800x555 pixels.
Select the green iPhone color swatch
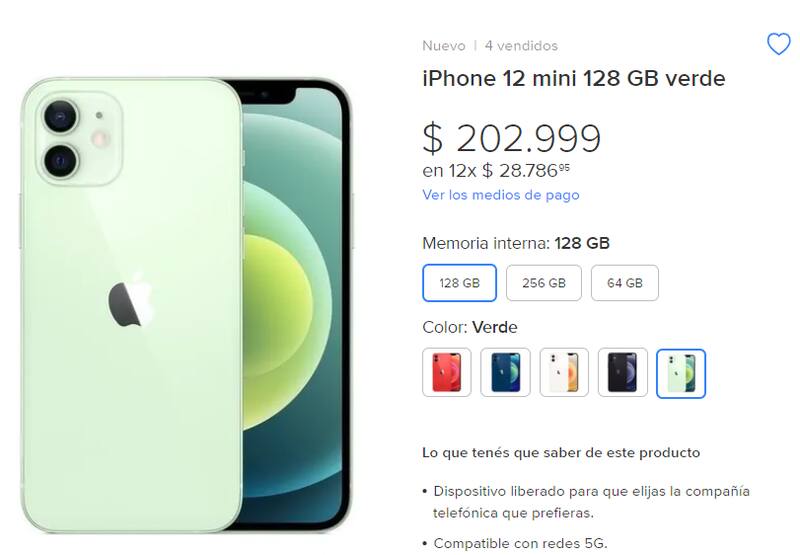[x=681, y=373]
